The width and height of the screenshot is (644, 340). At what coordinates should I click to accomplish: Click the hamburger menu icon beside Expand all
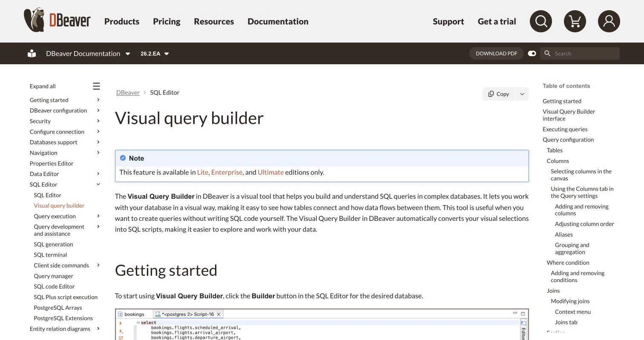97,86
